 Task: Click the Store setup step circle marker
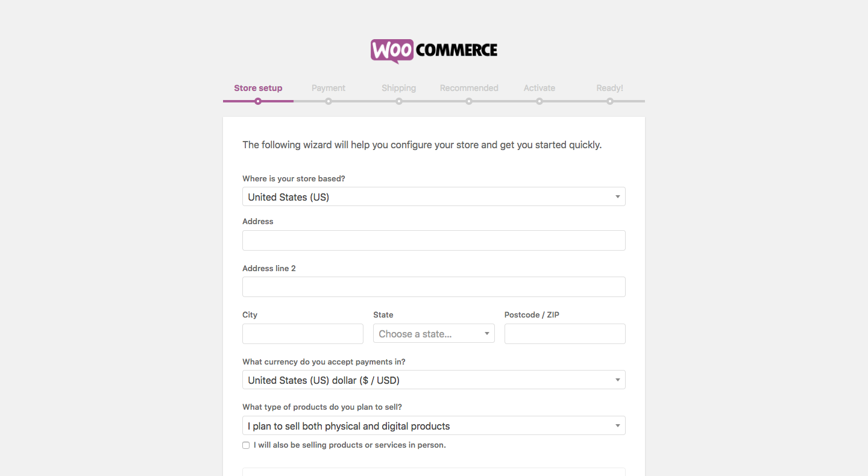[258, 101]
